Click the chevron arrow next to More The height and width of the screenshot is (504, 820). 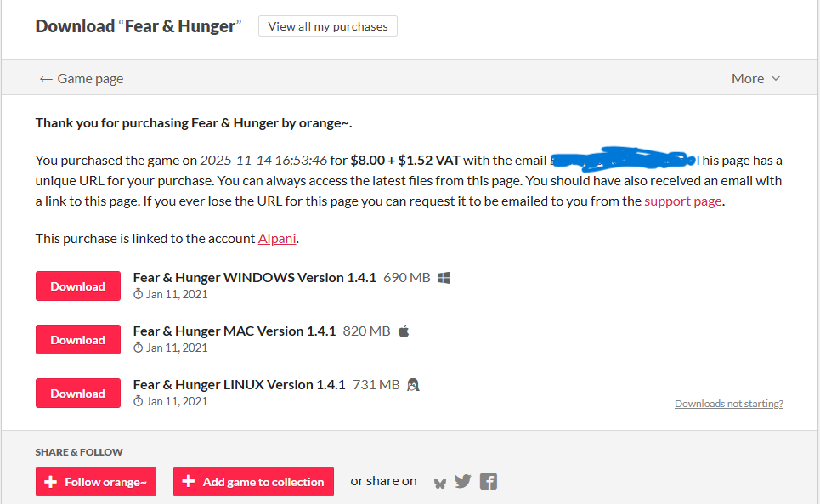(776, 78)
